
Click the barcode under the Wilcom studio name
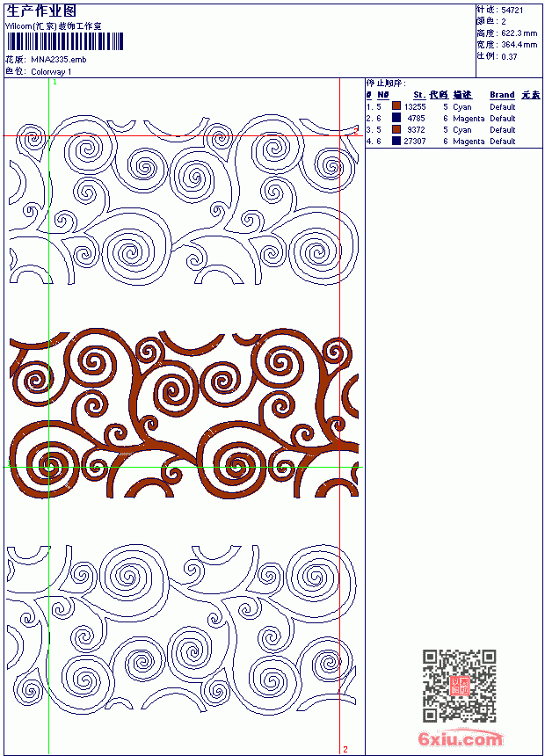(x=65, y=41)
